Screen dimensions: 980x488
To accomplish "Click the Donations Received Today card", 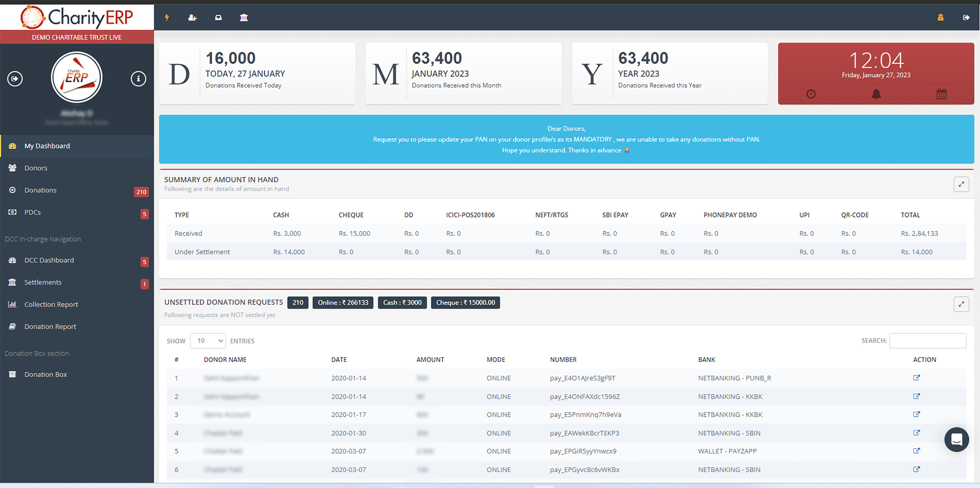I will [x=257, y=73].
